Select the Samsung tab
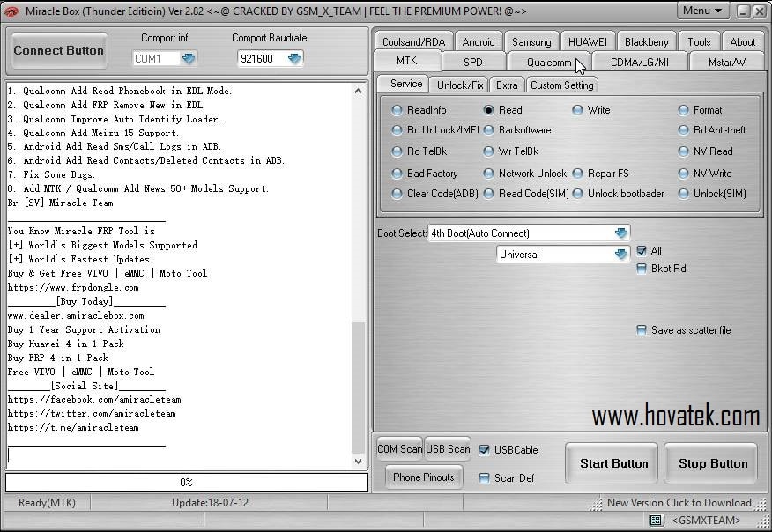772x532 pixels. pyautogui.click(x=531, y=41)
